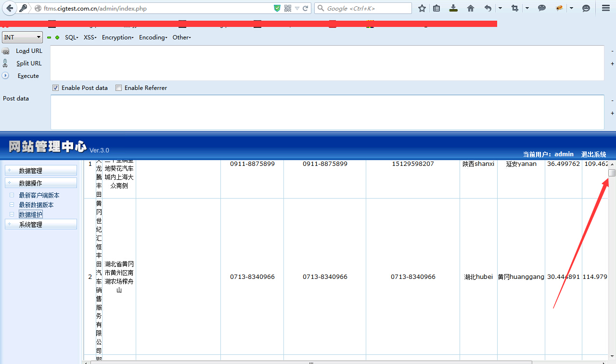Click the green plus icon in HackBar
616x364 pixels.
pyautogui.click(x=57, y=38)
